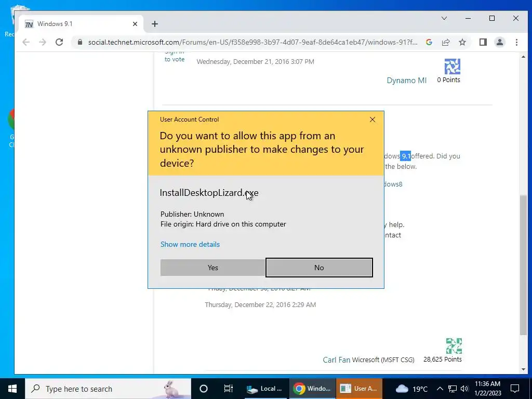The width and height of the screenshot is (532, 399).
Task: Click page vertical scrollbar thumb
Action: point(523,265)
